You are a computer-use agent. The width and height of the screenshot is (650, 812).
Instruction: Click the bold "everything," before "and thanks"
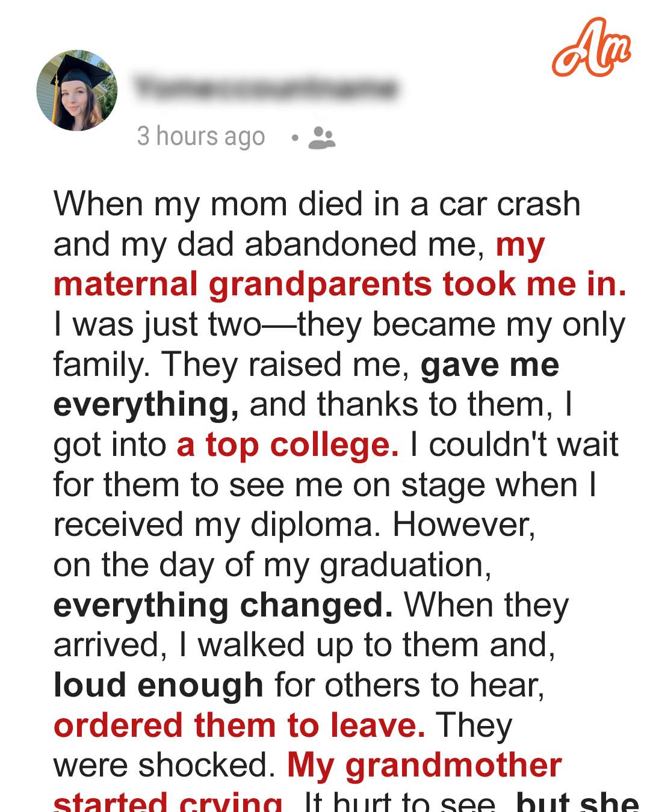(x=146, y=405)
